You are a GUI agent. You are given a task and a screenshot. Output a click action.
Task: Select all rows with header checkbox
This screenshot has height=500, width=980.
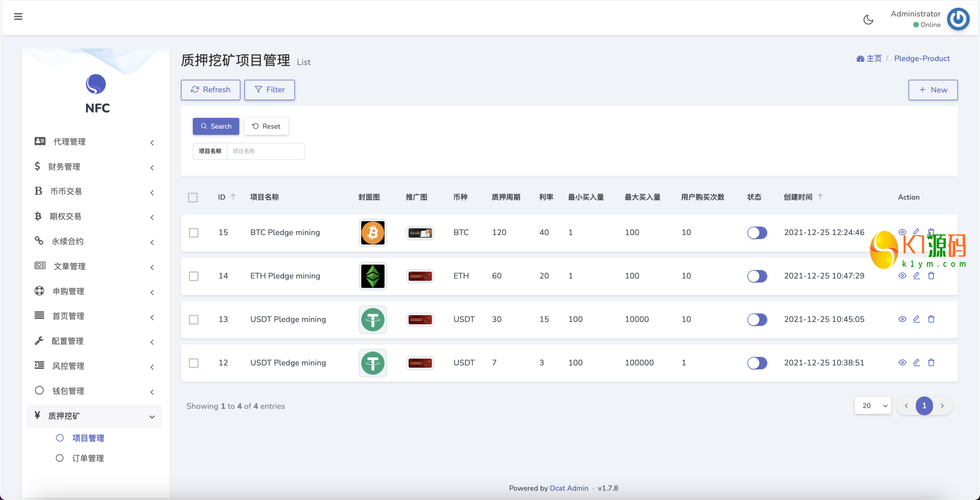(193, 197)
